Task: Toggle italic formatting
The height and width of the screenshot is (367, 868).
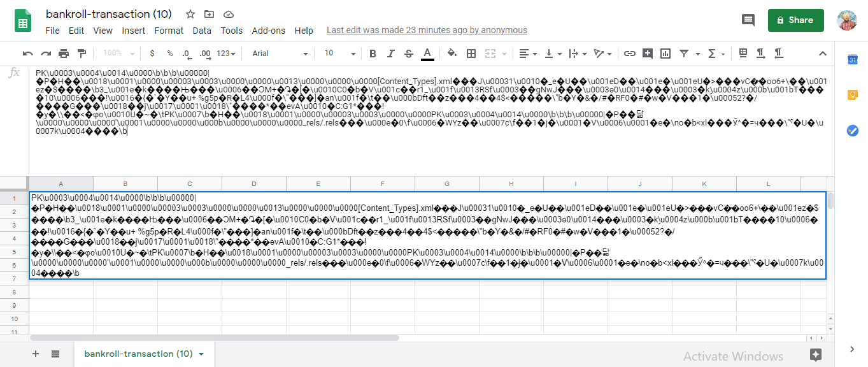Action: coord(390,53)
